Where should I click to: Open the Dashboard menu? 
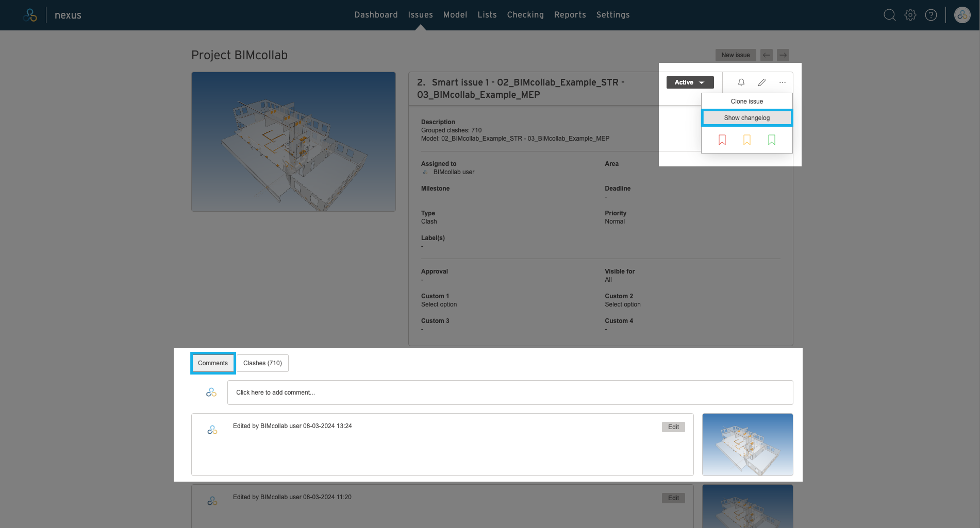pos(376,15)
